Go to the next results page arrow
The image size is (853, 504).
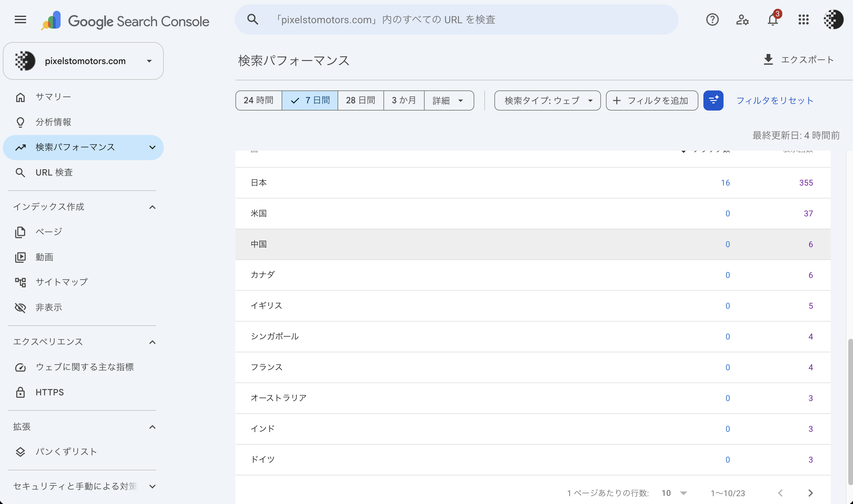[810, 493]
